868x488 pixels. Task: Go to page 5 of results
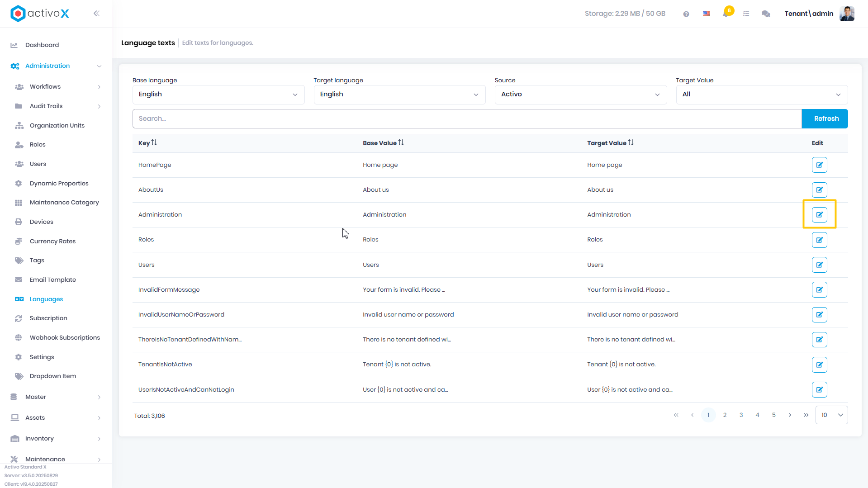(773, 415)
